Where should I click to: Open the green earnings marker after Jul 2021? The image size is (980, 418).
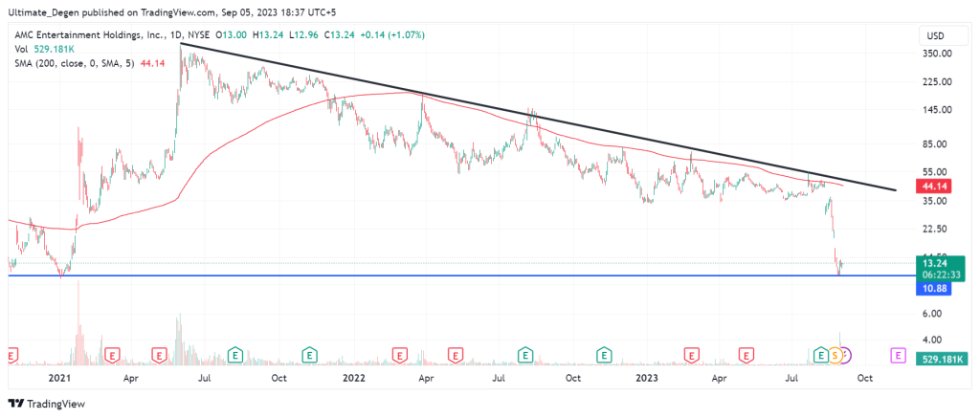pos(235,356)
